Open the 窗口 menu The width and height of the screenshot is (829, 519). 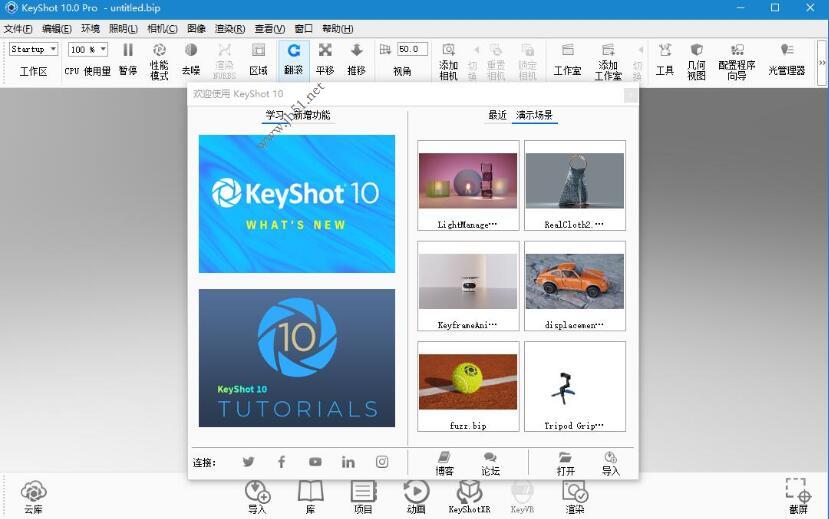point(303,29)
